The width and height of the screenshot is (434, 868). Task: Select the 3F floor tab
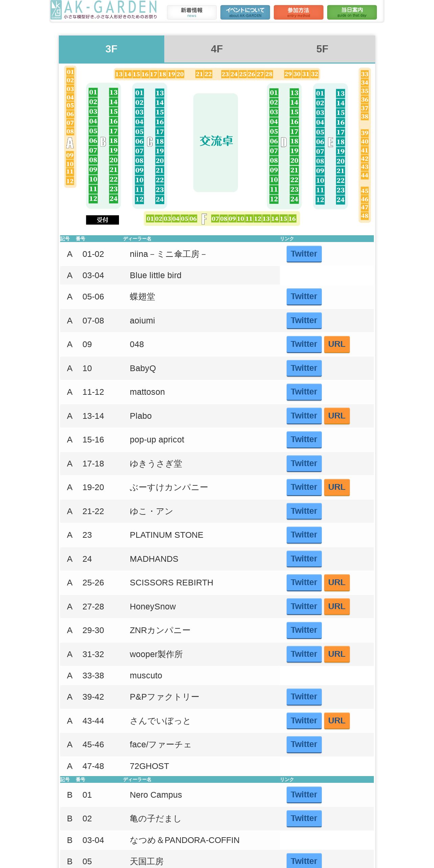(112, 49)
